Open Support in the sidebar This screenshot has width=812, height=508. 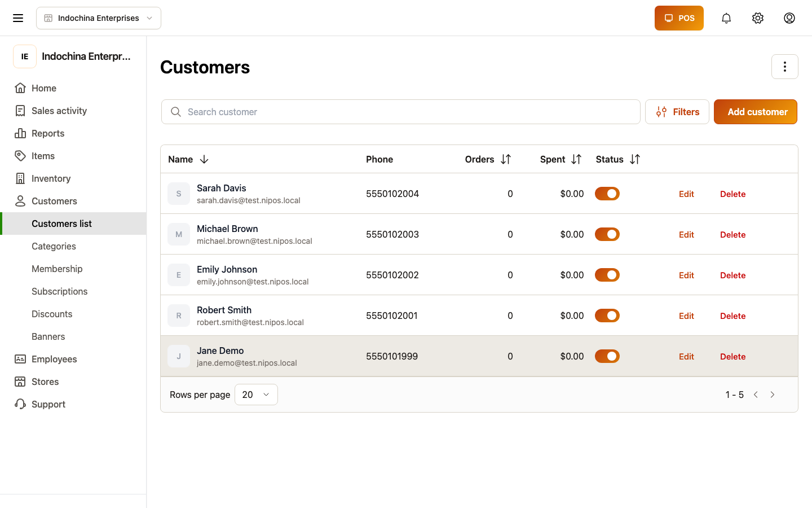(73, 404)
